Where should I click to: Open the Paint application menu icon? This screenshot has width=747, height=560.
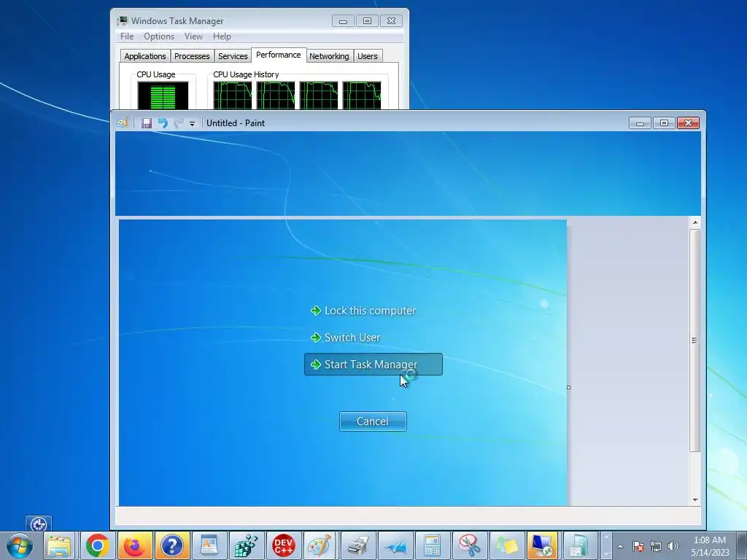123,122
